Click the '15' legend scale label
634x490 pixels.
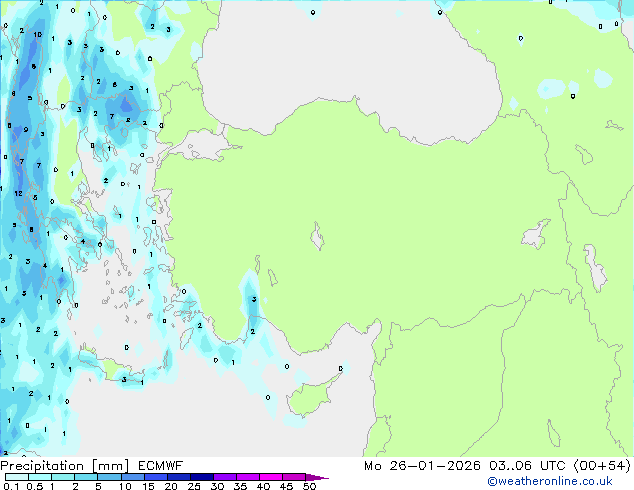[x=148, y=486]
